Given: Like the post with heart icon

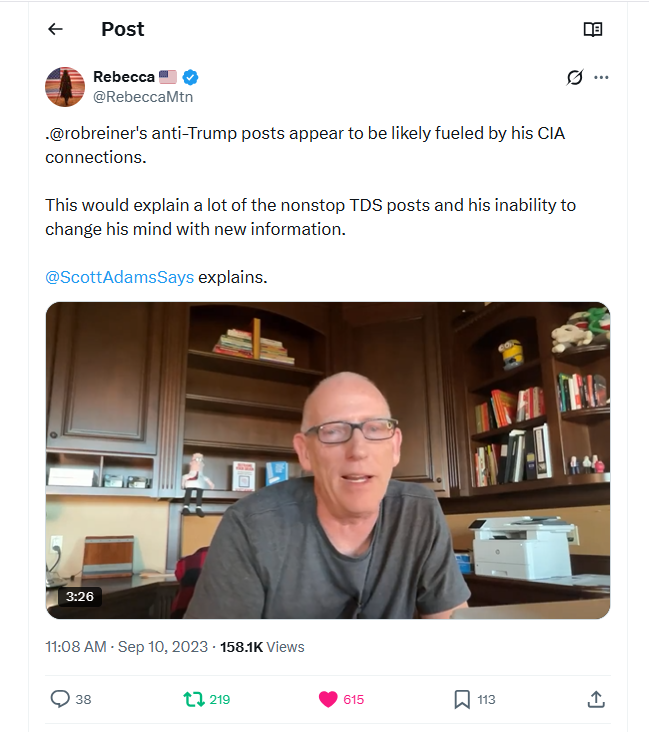Looking at the screenshot, I should coord(328,699).
